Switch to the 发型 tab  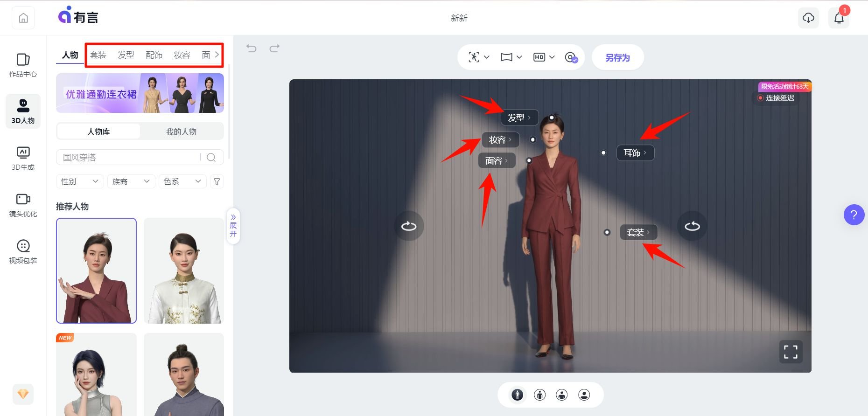pyautogui.click(x=126, y=55)
